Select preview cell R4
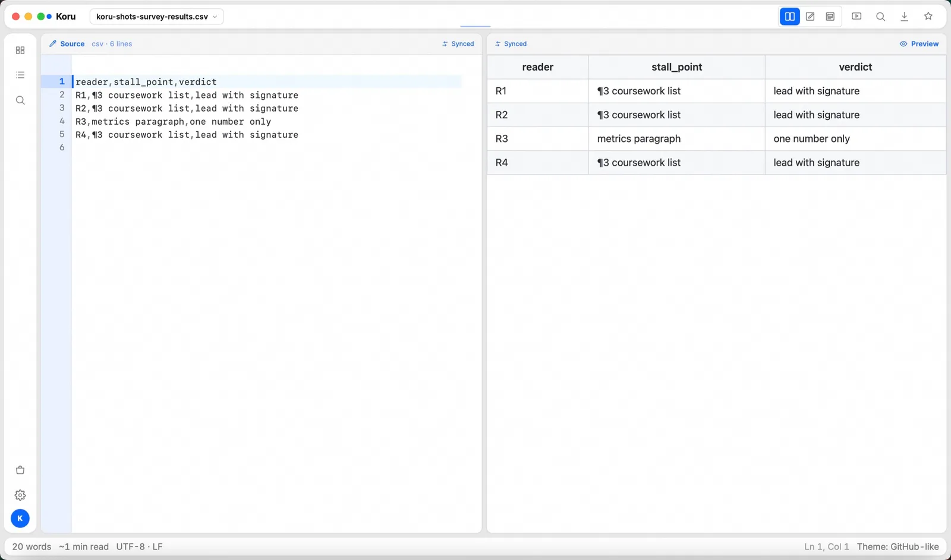This screenshot has width=951, height=560. (x=537, y=162)
